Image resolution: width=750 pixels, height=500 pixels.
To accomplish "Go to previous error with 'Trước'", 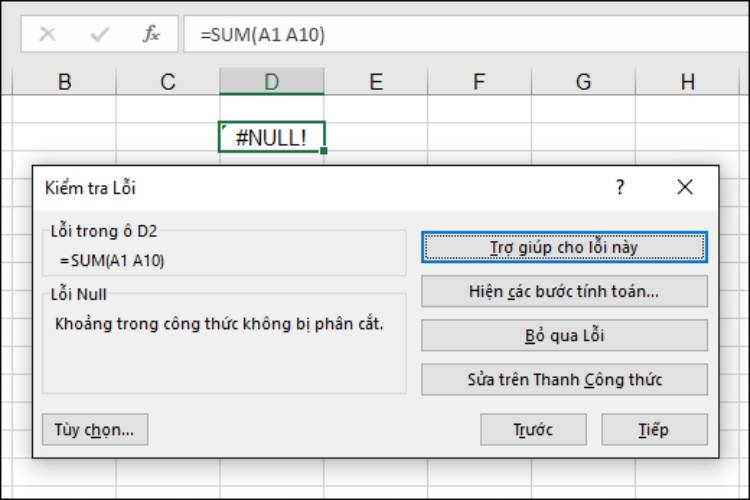I will click(x=533, y=430).
